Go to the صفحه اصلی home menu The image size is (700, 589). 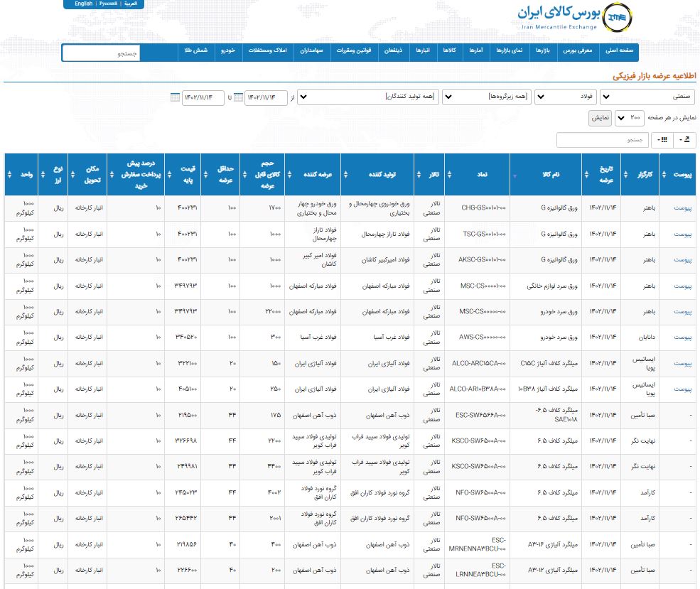point(619,50)
